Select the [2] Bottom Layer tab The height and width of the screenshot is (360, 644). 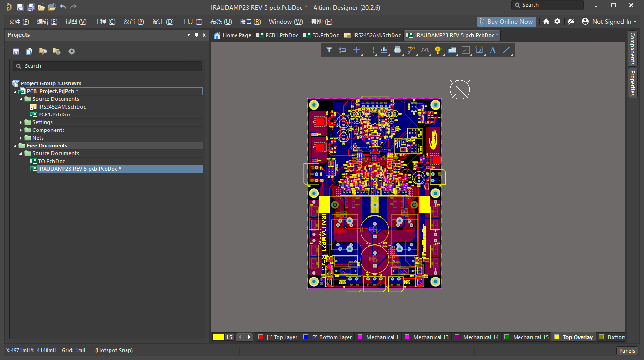click(328, 337)
